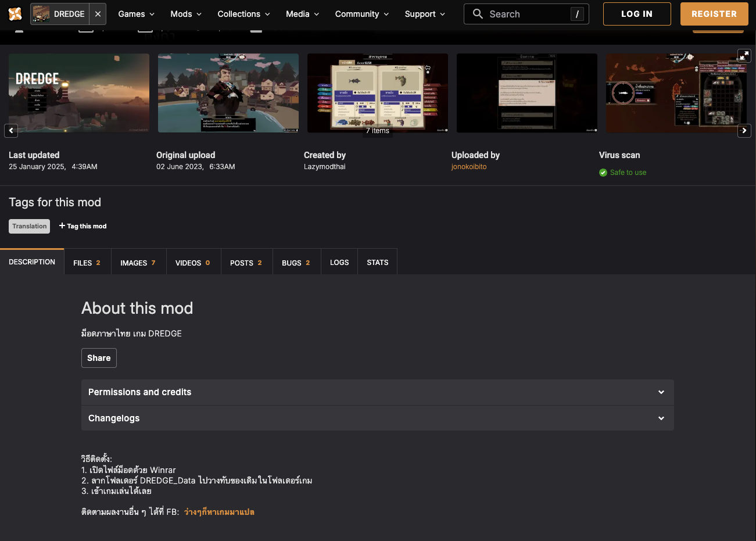Switch to the FILES tab

coord(87,263)
